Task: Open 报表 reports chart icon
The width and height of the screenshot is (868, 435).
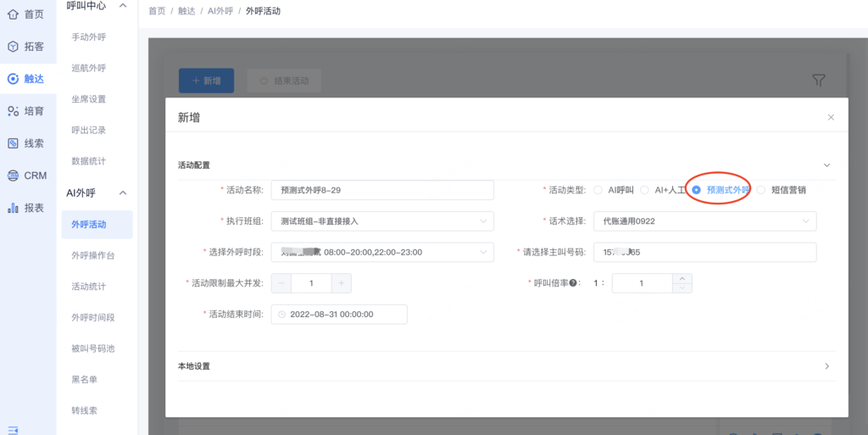Action: pos(13,208)
